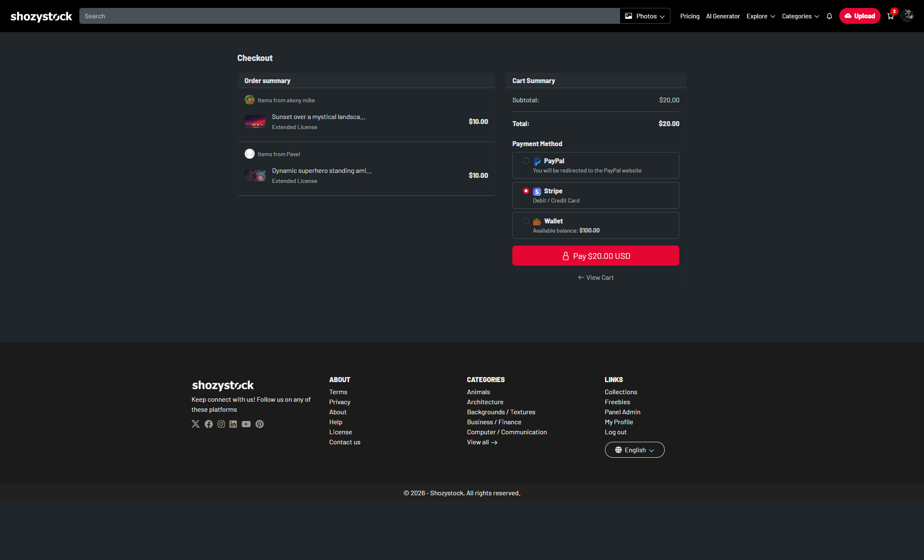Click the Sunset mystical landscape thumbnail
The width and height of the screenshot is (924, 560).
(x=255, y=122)
